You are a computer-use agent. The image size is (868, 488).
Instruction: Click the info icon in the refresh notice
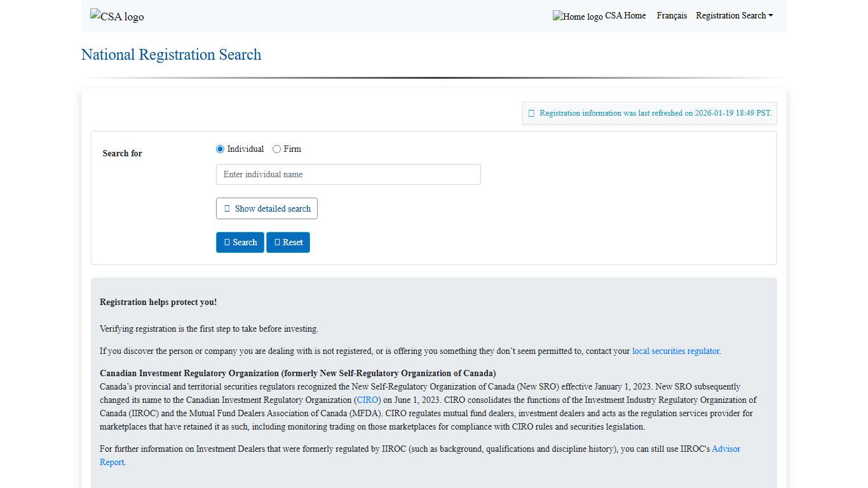531,113
